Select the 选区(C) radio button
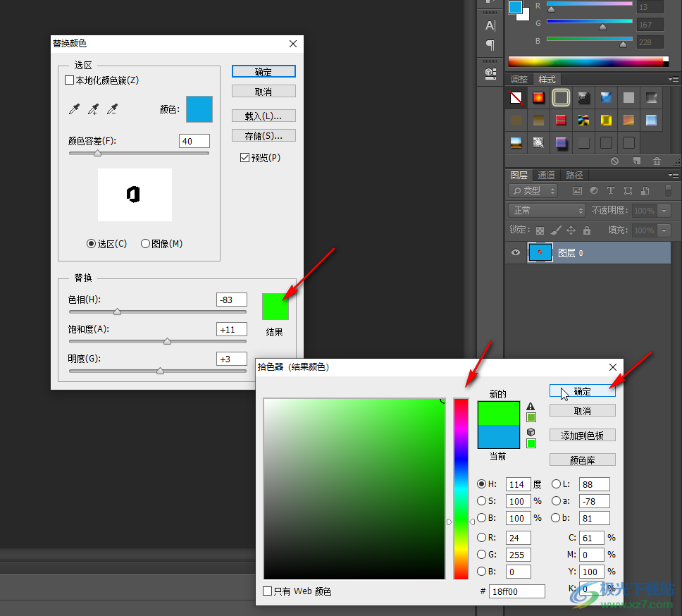This screenshot has width=682, height=616. coord(91,244)
